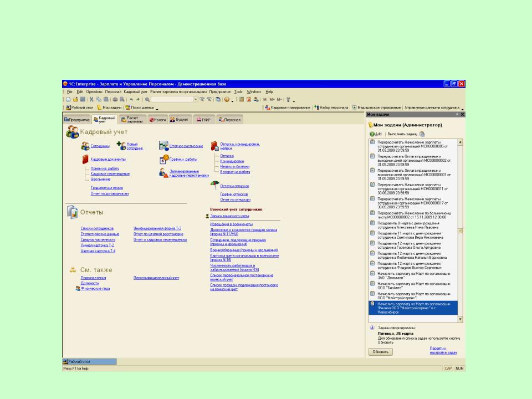Open the Увольнение link

pyautogui.click(x=100, y=179)
